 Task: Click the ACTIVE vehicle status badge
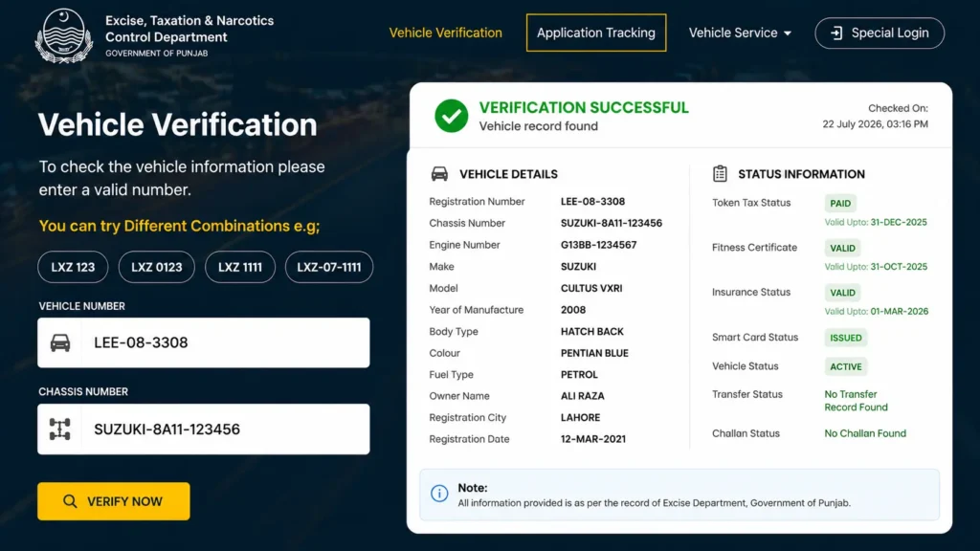coord(846,366)
